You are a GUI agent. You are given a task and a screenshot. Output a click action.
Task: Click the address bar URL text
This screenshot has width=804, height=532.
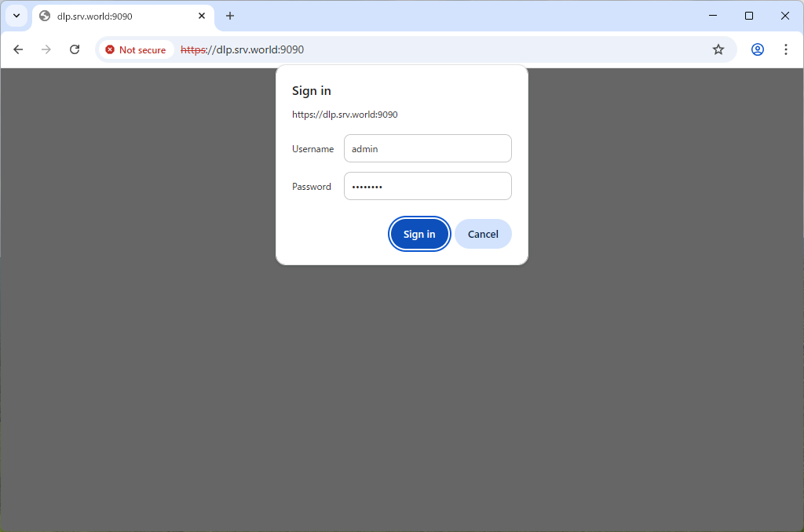242,49
